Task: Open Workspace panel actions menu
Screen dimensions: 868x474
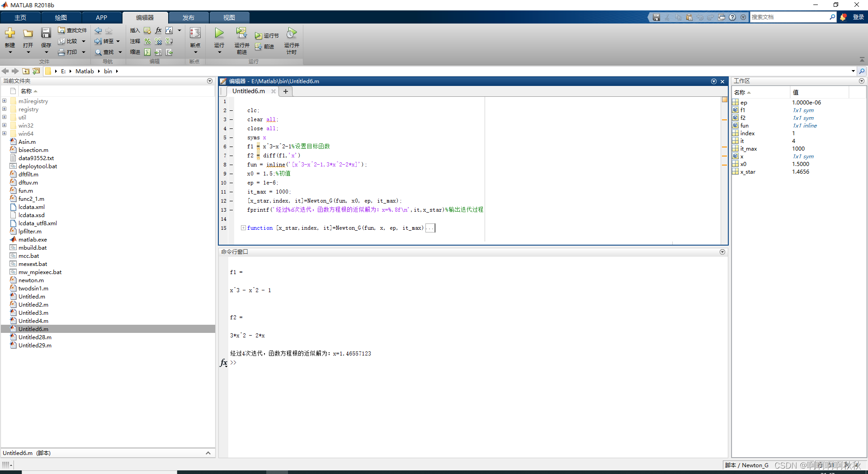Action: [862, 81]
